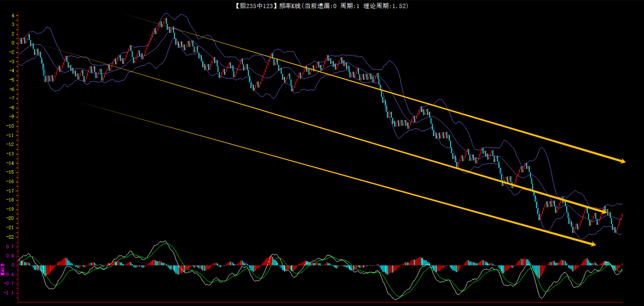Click the deepest MACD trough near bottom
This screenshot has height=306, width=644.
pyautogui.click(x=396, y=299)
